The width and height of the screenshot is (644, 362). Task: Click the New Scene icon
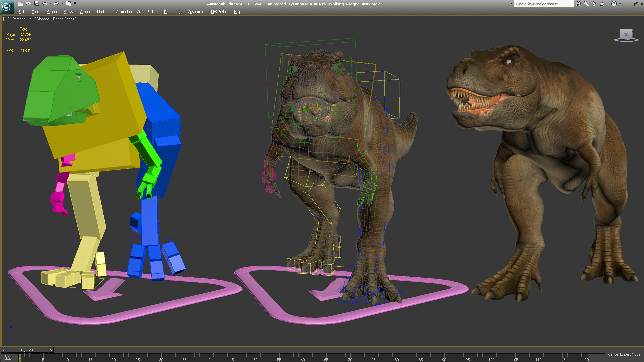click(x=20, y=4)
